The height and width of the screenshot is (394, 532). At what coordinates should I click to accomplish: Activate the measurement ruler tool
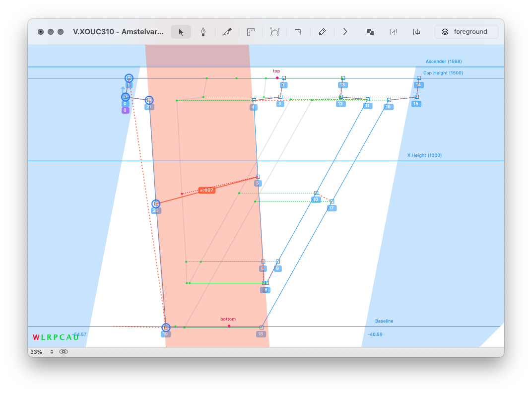coord(251,32)
